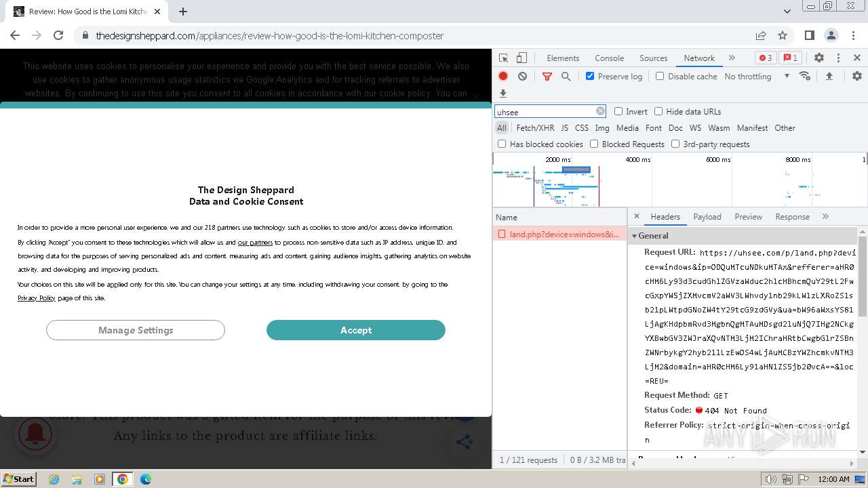Show more request detail tabs chevron
The height and width of the screenshot is (488, 868).
(825, 217)
